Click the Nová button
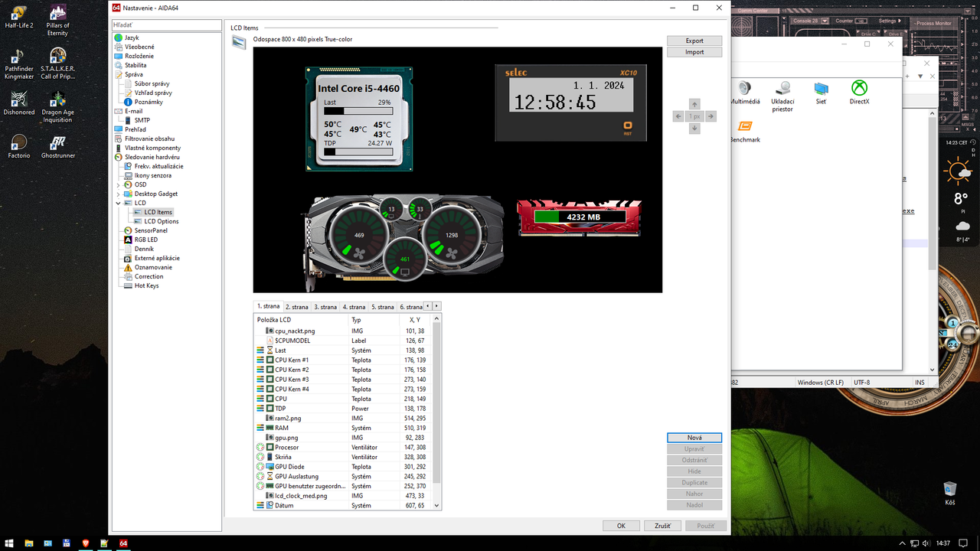The height and width of the screenshot is (551, 980). click(694, 438)
